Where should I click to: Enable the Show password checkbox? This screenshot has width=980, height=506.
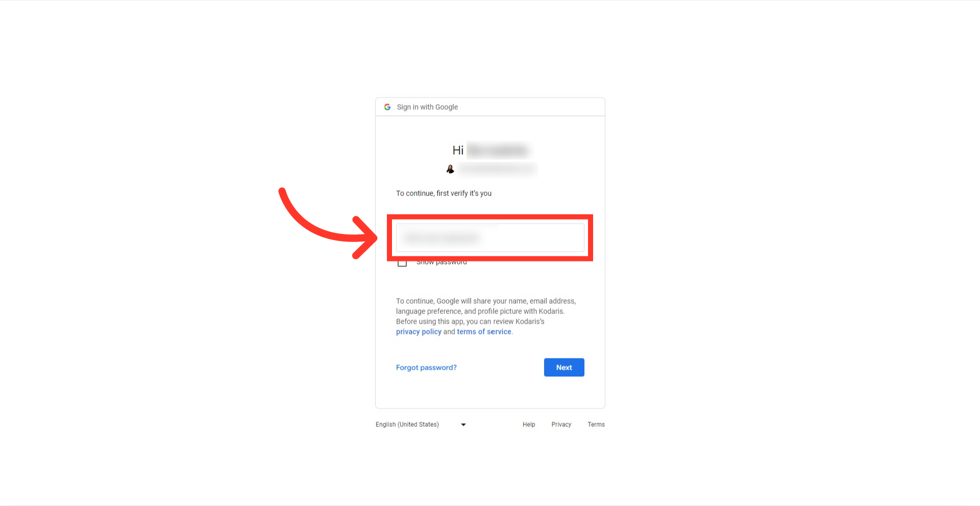(x=402, y=262)
